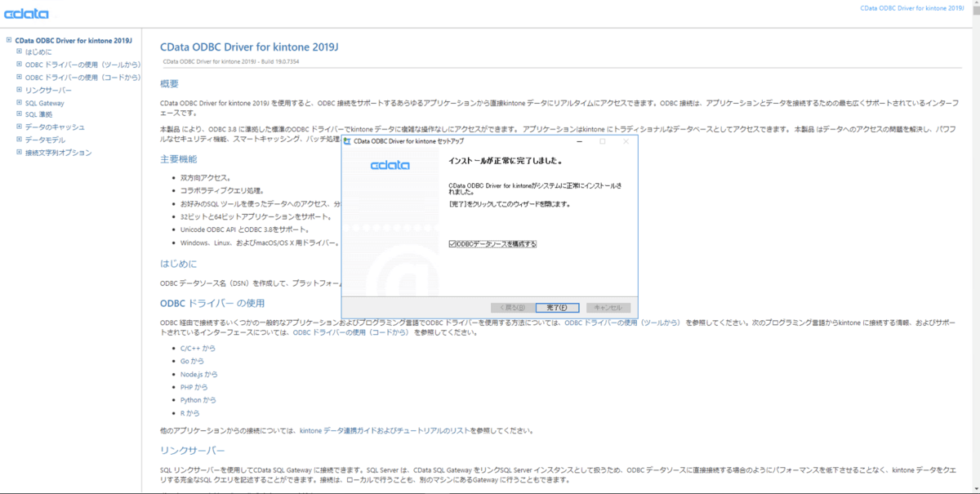Expand ODBC ドライバーの使用（ツールから）node
Screen dimensions: 980x494
tap(19, 65)
